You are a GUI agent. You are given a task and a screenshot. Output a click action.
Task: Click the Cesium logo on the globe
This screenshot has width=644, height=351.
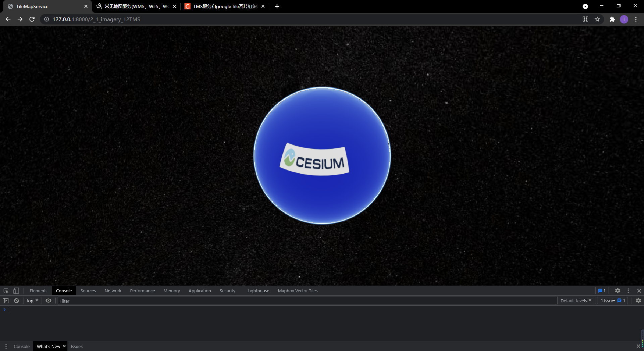315,160
